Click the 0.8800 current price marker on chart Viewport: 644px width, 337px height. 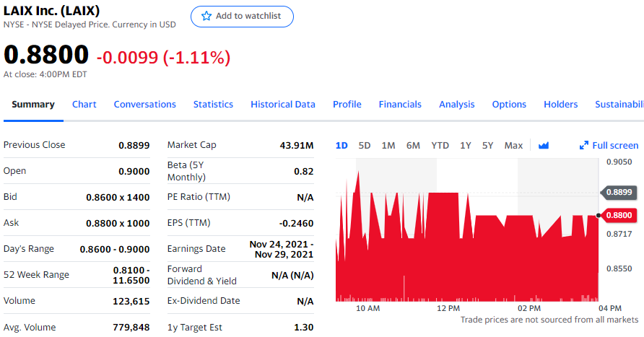619,215
